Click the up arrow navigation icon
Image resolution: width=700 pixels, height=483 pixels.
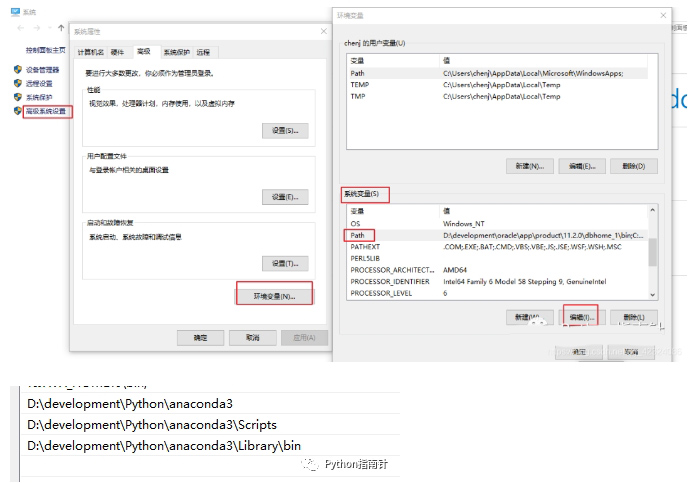point(61,28)
